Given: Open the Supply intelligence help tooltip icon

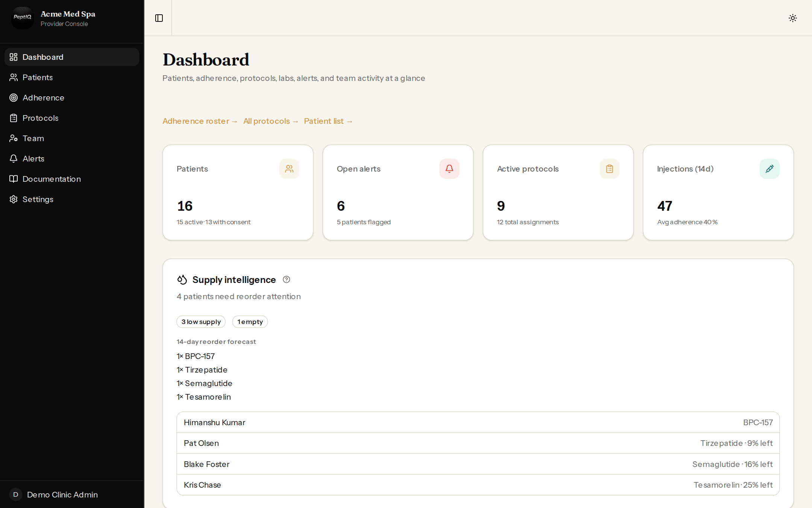Looking at the screenshot, I should pyautogui.click(x=286, y=279).
